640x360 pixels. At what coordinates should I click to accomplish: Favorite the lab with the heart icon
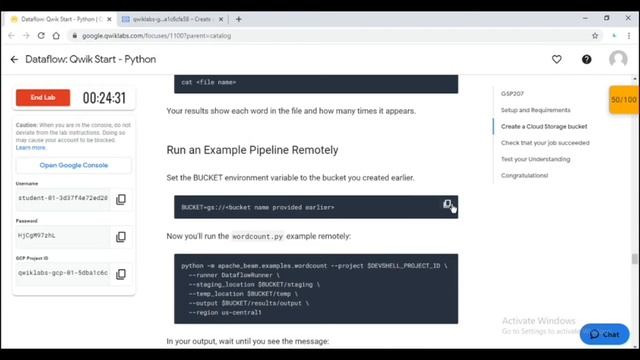tap(557, 60)
